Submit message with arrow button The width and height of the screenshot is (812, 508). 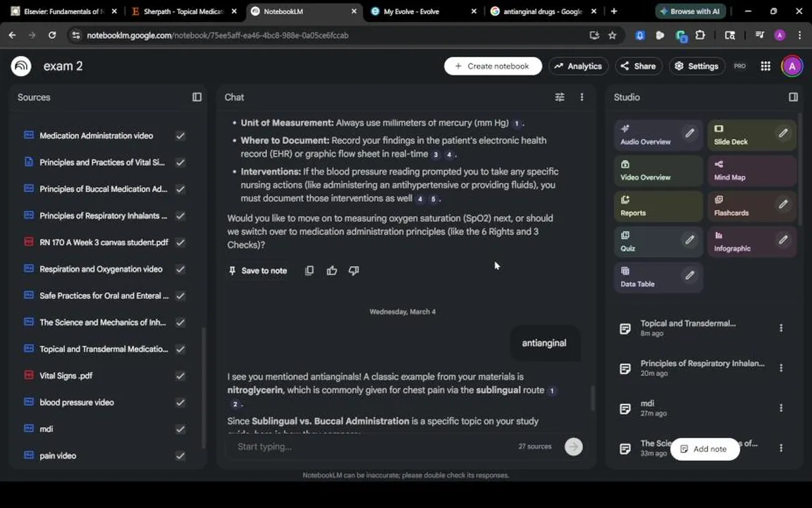pos(573,447)
